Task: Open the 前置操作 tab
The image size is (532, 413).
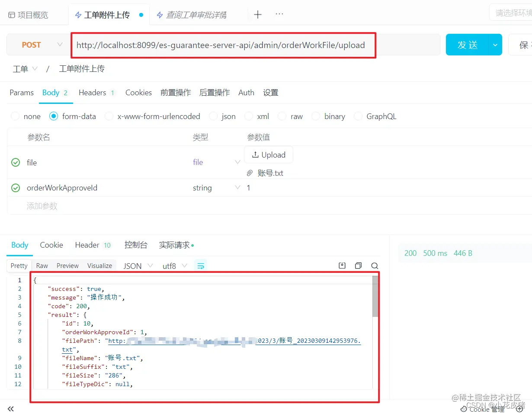Action: tap(176, 93)
